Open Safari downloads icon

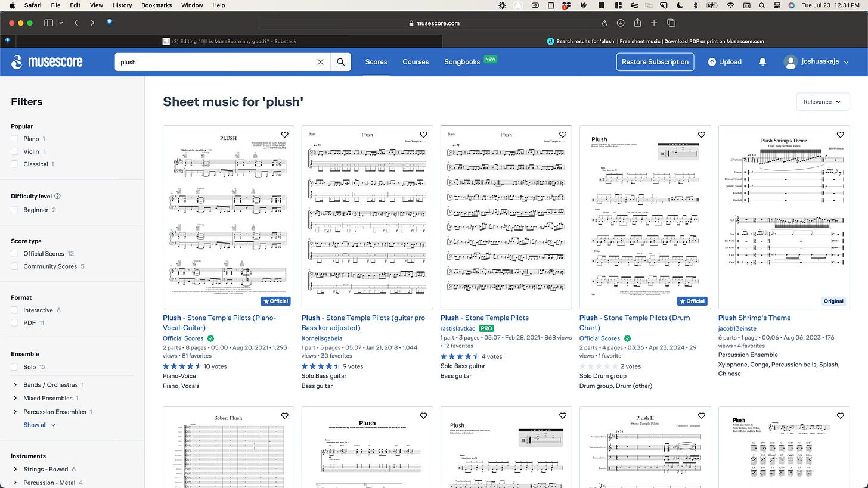pyautogui.click(x=621, y=23)
